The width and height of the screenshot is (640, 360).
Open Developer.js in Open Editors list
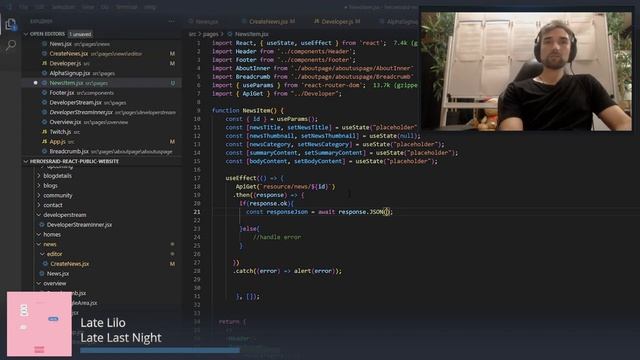102,63
